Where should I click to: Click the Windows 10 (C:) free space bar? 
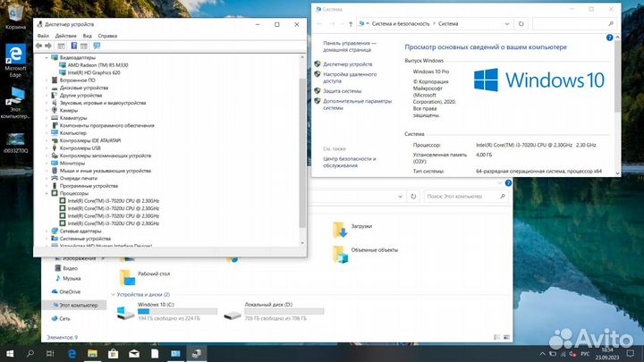tap(177, 312)
